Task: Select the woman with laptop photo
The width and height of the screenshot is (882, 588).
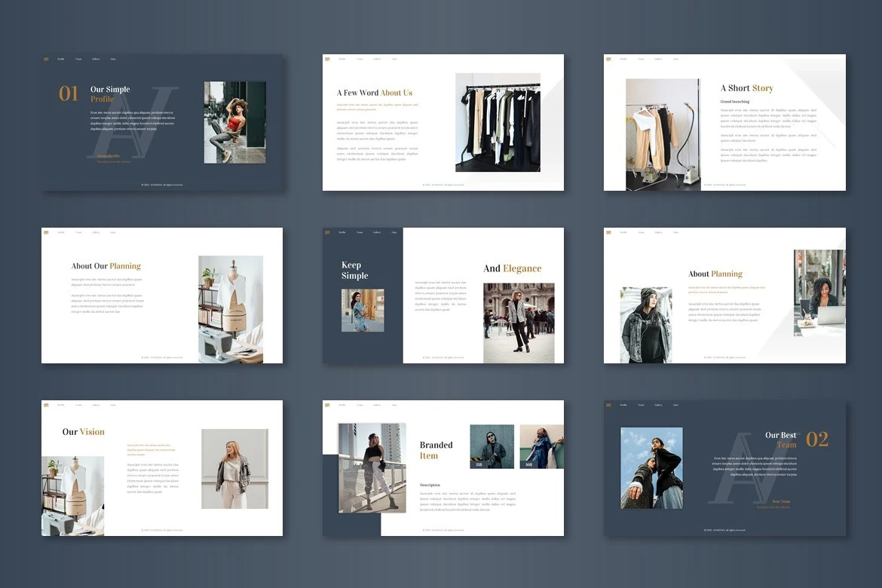Action: point(819,292)
